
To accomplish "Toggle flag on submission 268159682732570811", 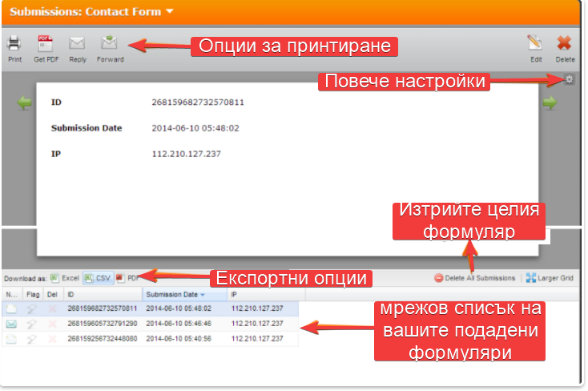I will click(x=32, y=308).
